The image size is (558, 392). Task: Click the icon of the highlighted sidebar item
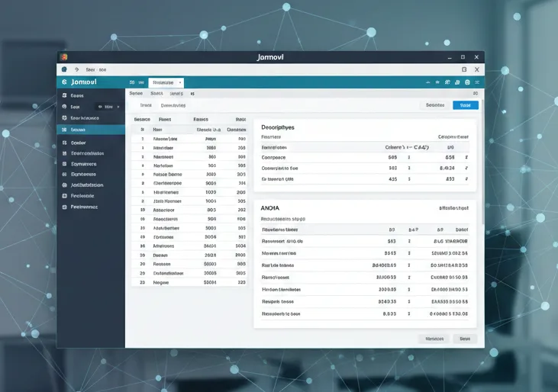click(64, 130)
